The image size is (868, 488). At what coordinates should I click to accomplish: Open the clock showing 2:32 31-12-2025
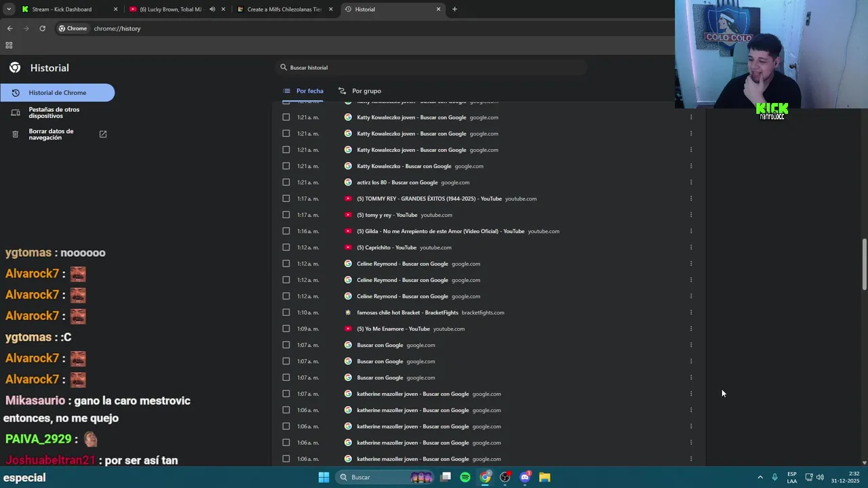click(845, 477)
